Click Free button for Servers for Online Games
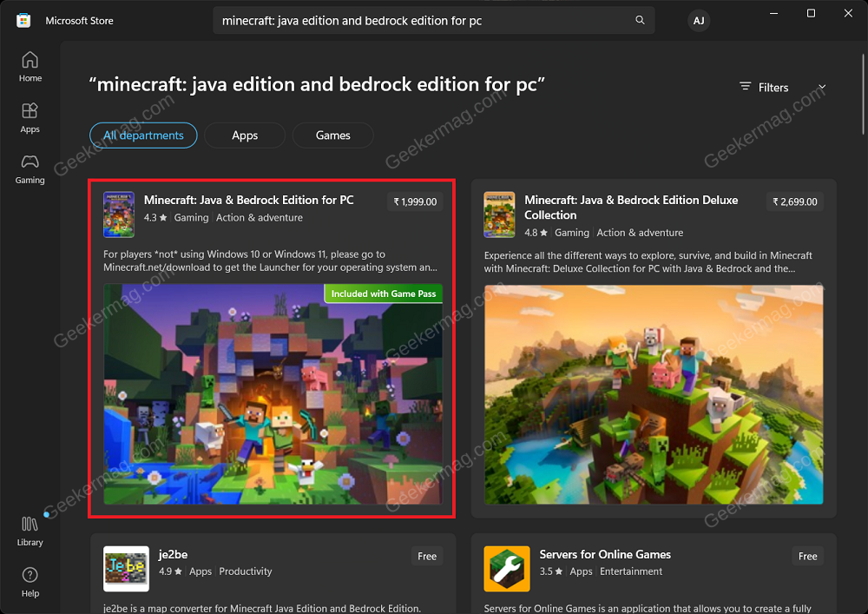Image resolution: width=868 pixels, height=614 pixels. (x=807, y=556)
